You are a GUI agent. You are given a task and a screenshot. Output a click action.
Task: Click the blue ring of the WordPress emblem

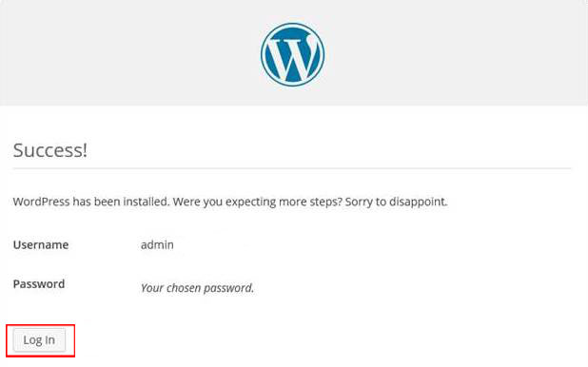(x=265, y=55)
